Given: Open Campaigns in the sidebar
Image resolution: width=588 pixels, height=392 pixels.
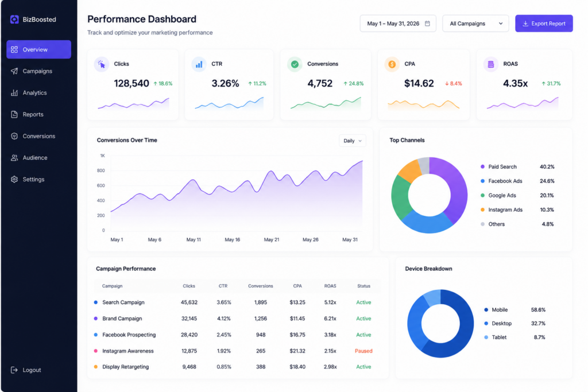Looking at the screenshot, I should tap(38, 71).
